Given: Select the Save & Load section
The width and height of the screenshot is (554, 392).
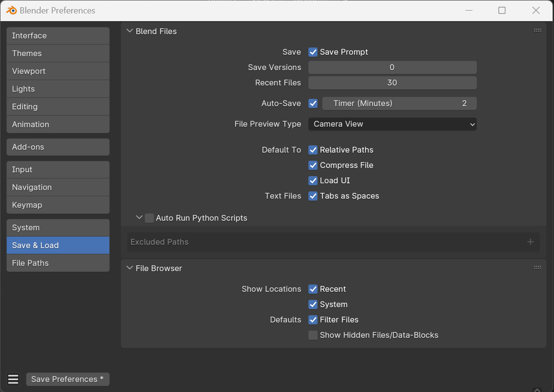Looking at the screenshot, I should 58,245.
